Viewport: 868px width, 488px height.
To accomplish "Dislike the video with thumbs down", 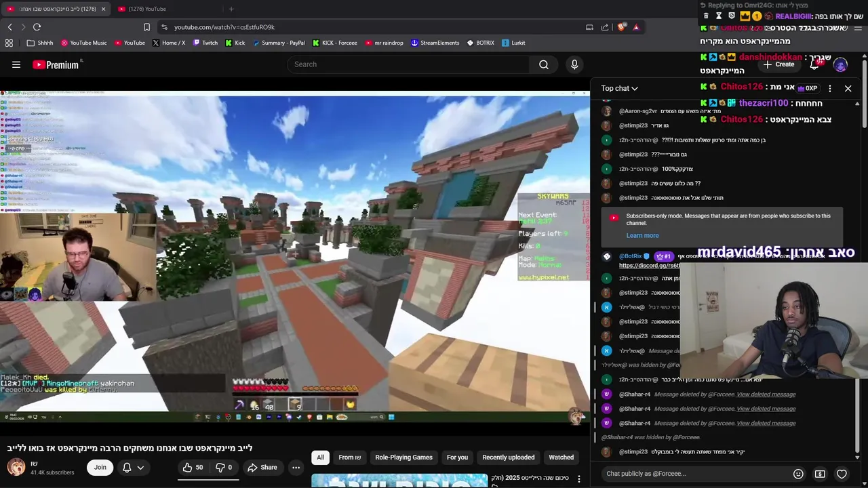I will point(224,467).
